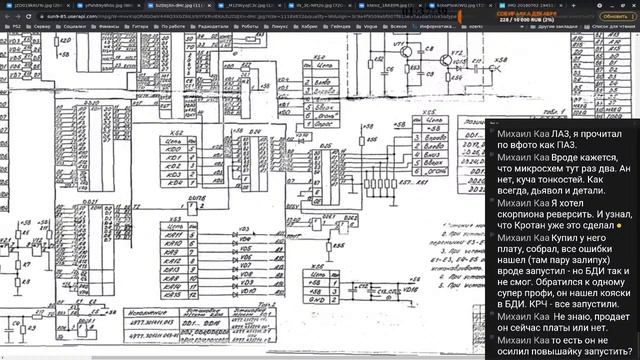Close the k0AkPTaWJWU.jpg tab
640x360 pixels.
tap(491, 6)
